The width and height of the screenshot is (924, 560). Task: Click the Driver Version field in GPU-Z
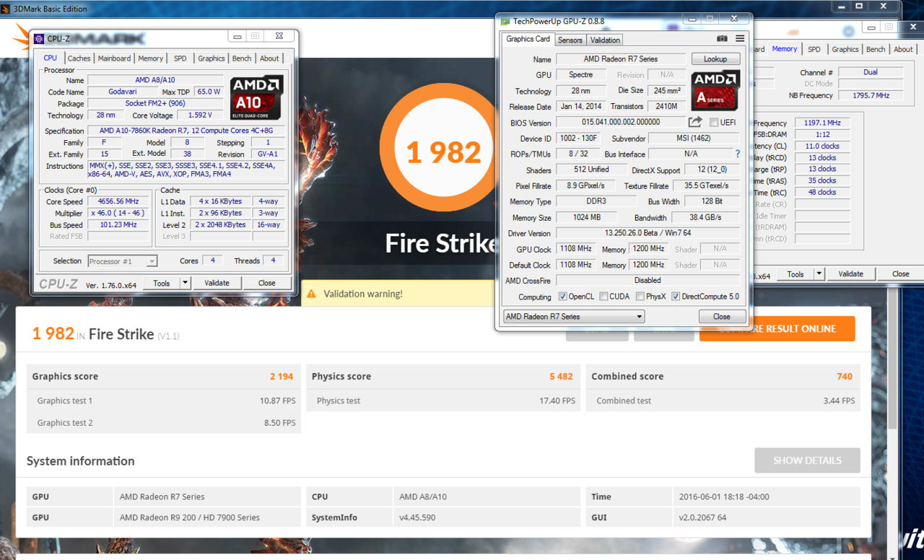tap(648, 233)
